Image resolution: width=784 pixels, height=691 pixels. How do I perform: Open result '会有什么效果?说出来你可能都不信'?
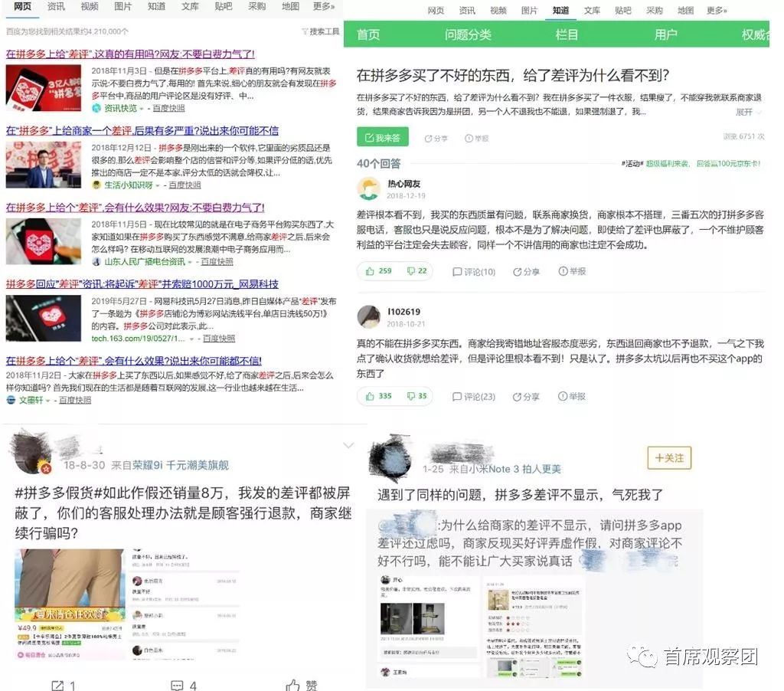(x=133, y=361)
